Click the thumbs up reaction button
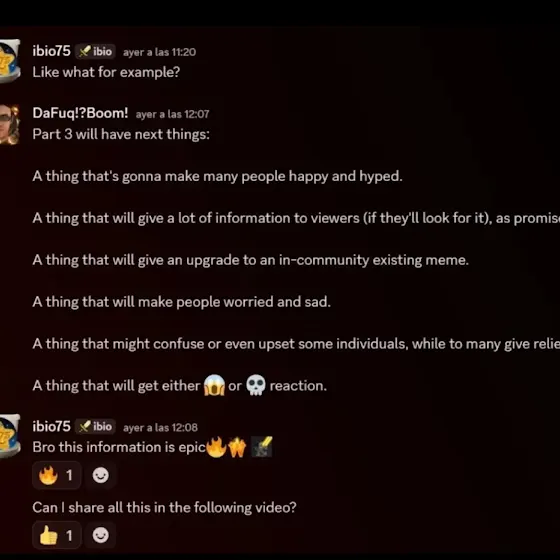560x560 pixels. (56, 535)
